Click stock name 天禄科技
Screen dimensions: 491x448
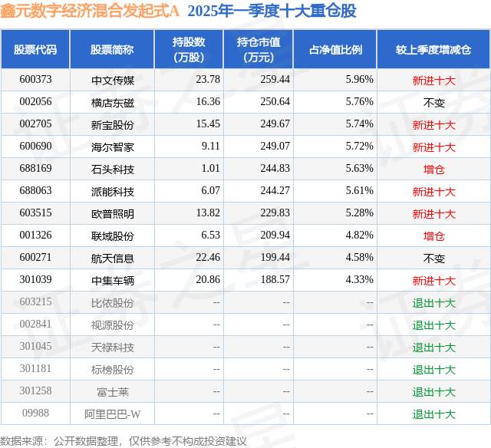click(113, 348)
